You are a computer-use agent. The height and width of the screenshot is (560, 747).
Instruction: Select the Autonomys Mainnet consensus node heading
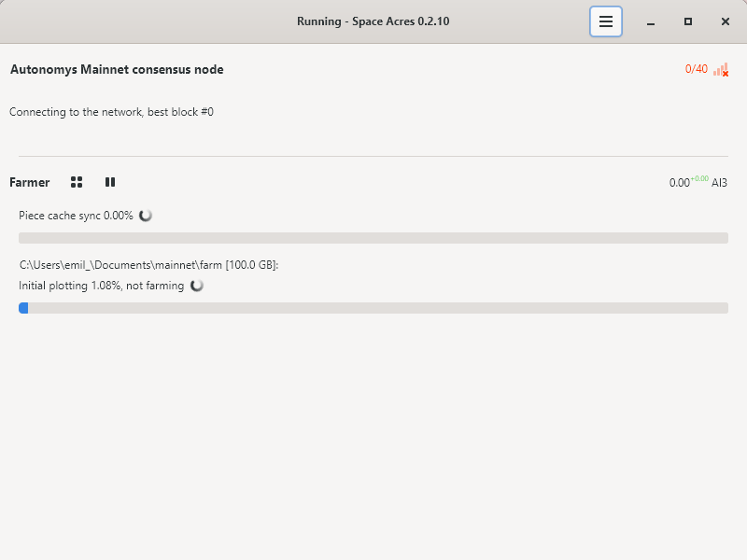coord(117,69)
